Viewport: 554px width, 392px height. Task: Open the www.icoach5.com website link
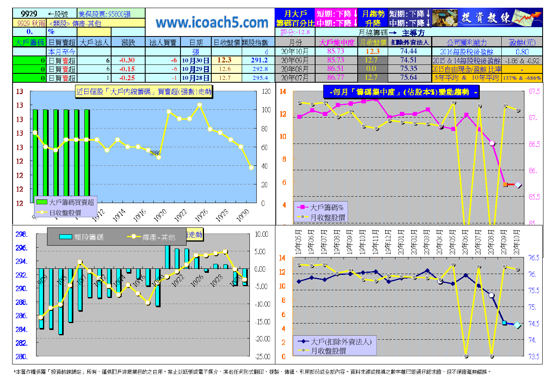[212, 23]
